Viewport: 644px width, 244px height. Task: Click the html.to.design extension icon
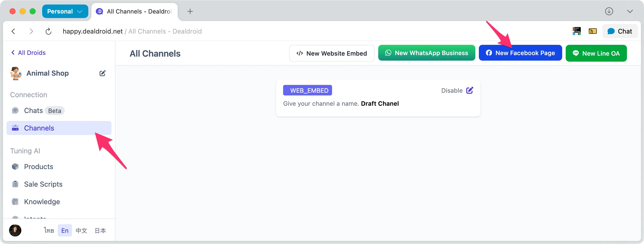coord(576,31)
